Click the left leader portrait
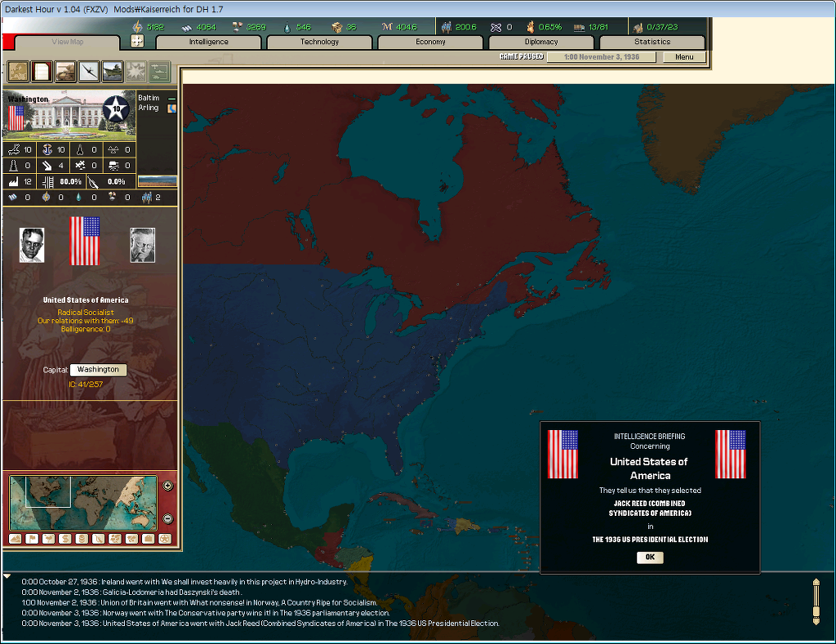The height and width of the screenshot is (644, 836). (x=32, y=245)
